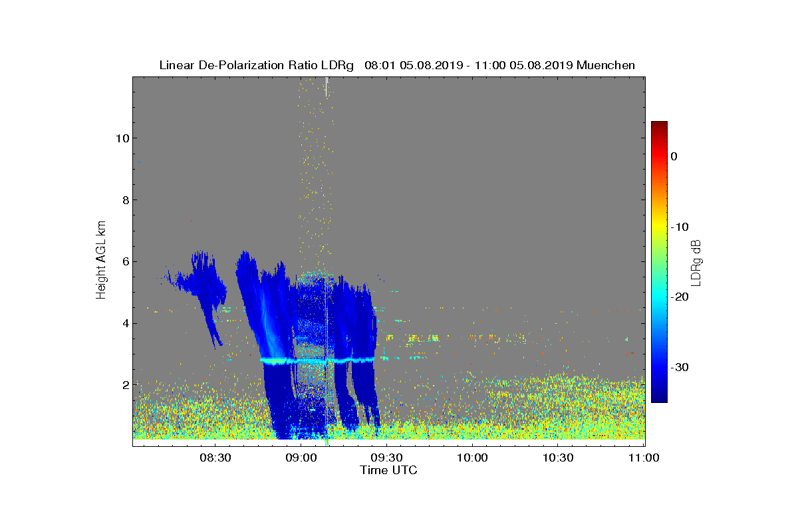Viewport: 798px width, 532px height.
Task: Click the plot title "Linear De-Polarization Ratio LDRg"
Action: coord(257,65)
